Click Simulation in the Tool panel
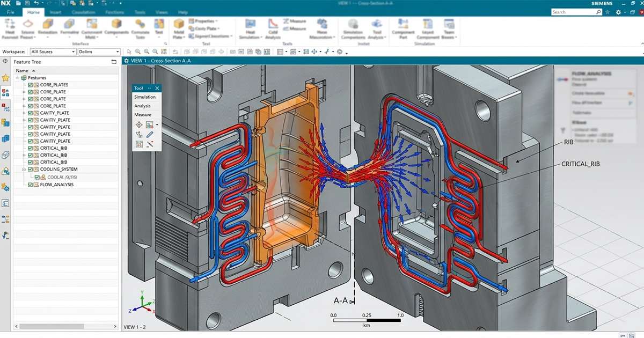Image resolution: width=644 pixels, height=338 pixels. point(145,97)
